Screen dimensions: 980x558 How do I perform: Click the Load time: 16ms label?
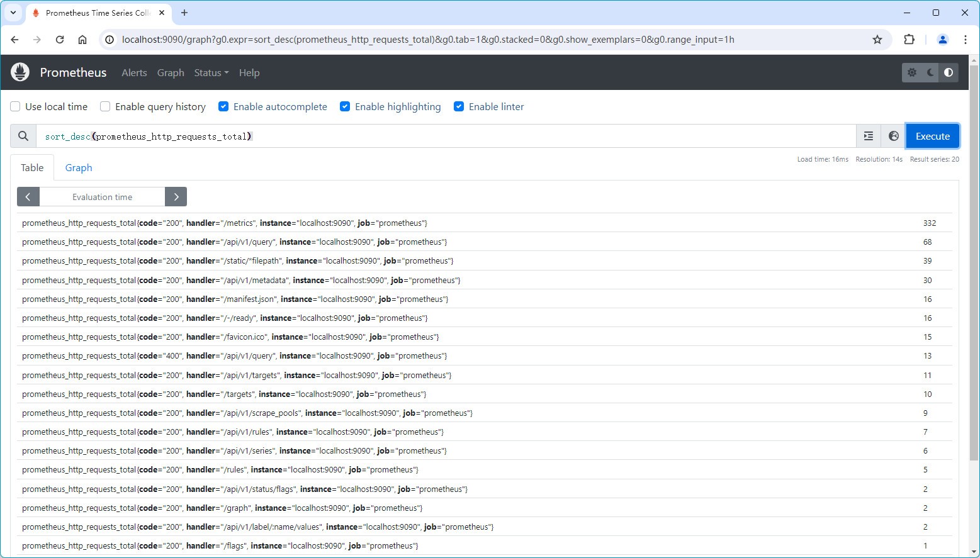[823, 159]
